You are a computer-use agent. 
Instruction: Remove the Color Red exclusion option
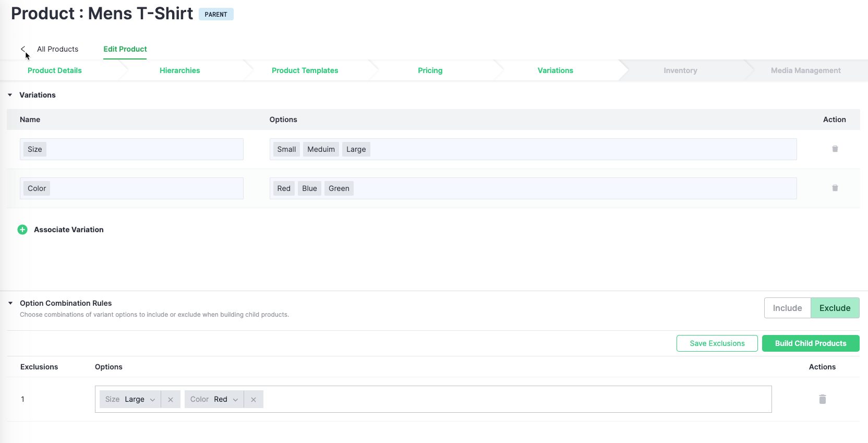click(x=254, y=400)
